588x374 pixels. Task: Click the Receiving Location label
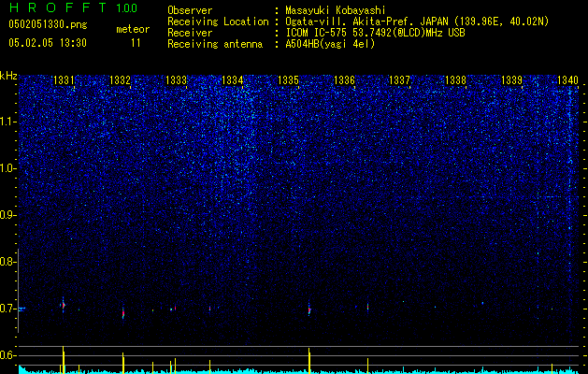pyautogui.click(x=218, y=22)
